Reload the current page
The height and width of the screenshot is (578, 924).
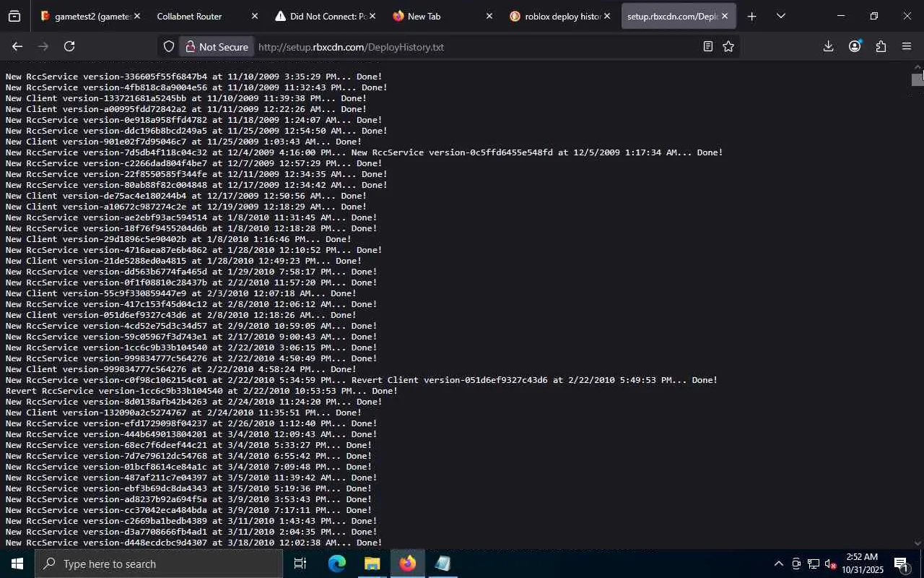(x=69, y=46)
